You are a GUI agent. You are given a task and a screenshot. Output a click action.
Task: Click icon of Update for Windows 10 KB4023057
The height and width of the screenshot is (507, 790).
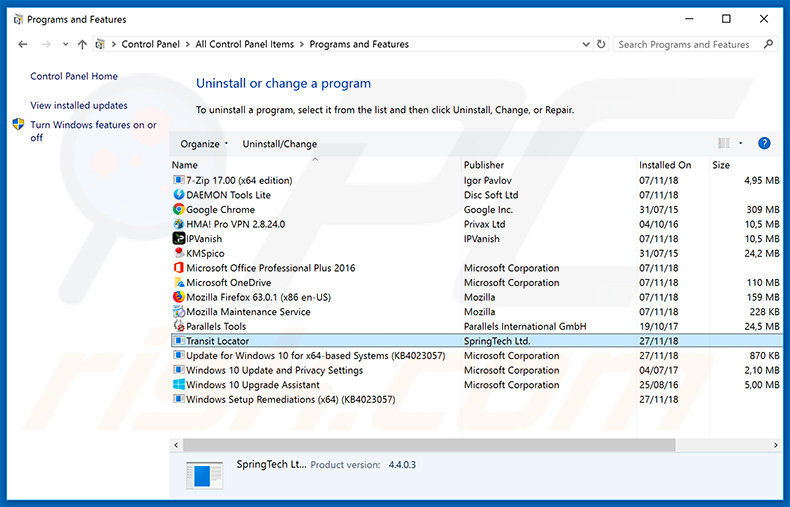click(x=178, y=355)
